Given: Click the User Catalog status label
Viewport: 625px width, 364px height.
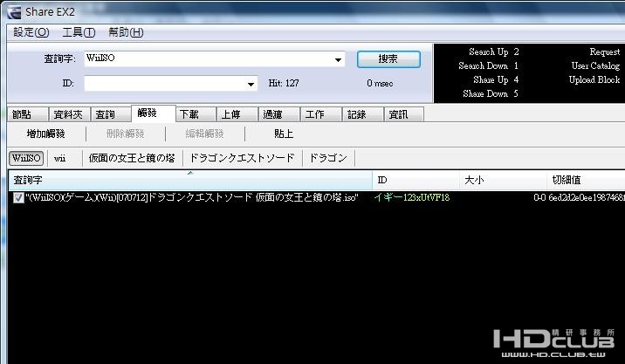Looking at the screenshot, I should [595, 65].
